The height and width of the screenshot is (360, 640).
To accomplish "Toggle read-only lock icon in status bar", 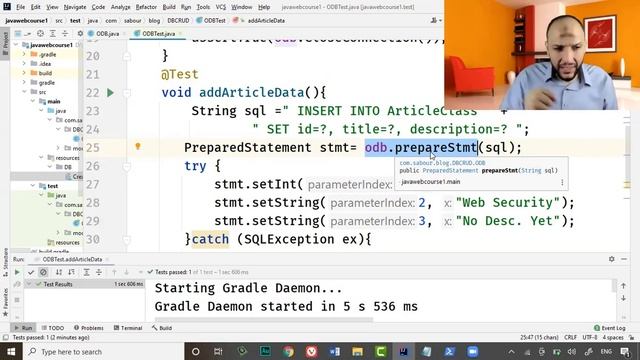I will coord(632,338).
